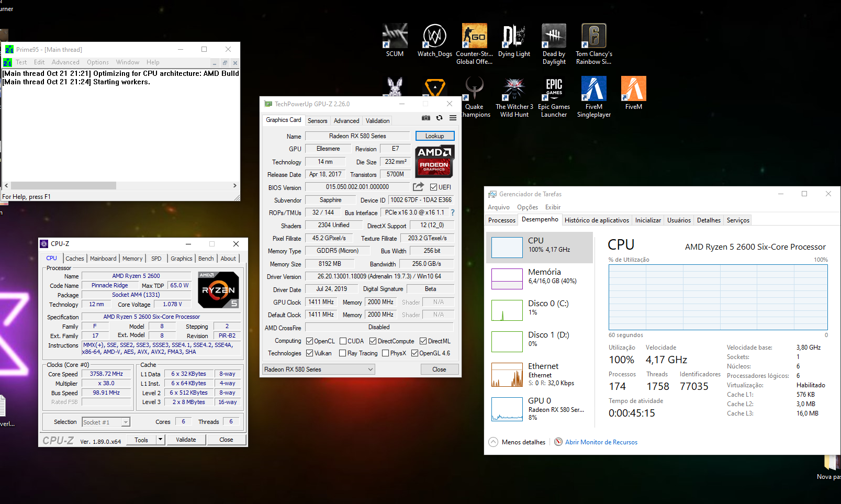Toggle the DirectCompute checkbox
This screenshot has height=504, width=841.
pos(373,341)
